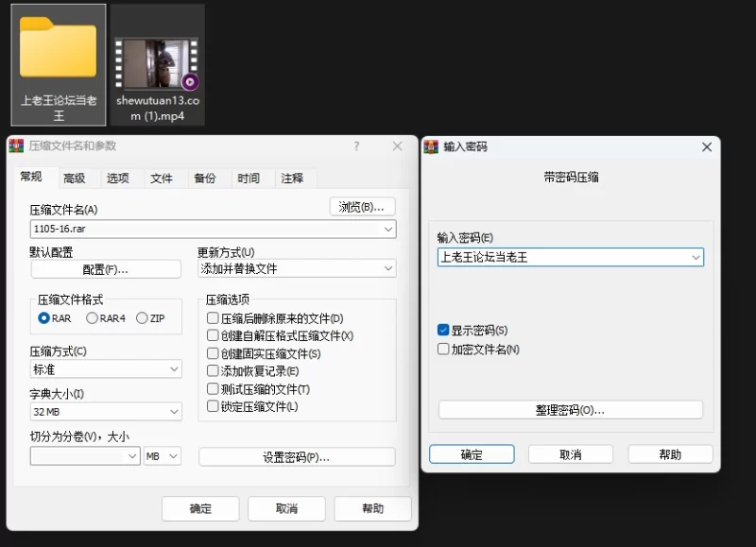
Task: Close the password input dialog
Action: (x=706, y=147)
